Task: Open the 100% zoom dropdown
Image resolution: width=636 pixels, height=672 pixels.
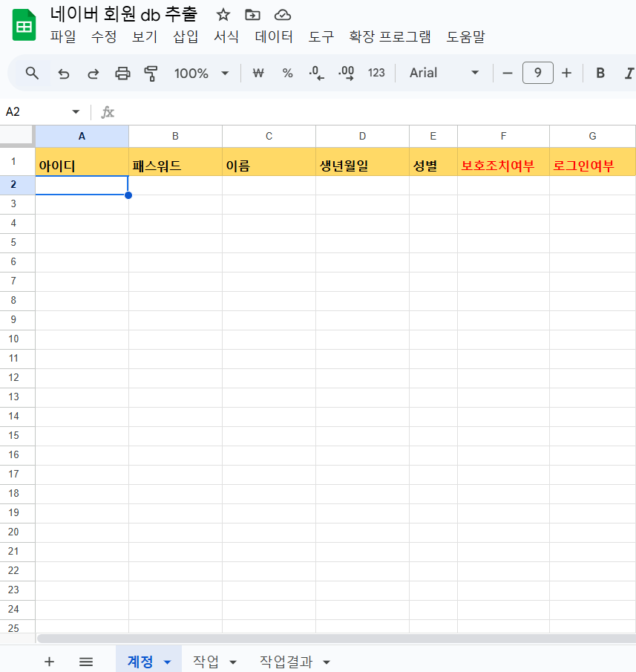Action: pos(201,74)
